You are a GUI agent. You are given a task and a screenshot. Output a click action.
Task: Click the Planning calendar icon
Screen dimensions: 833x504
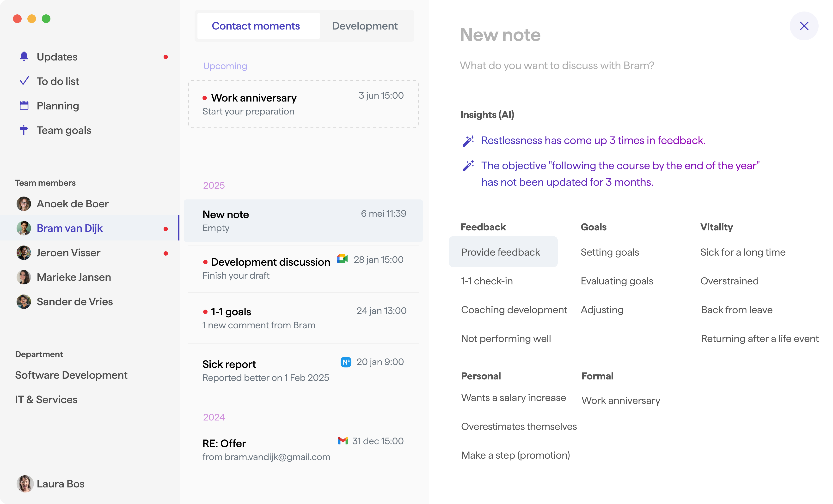(x=24, y=105)
